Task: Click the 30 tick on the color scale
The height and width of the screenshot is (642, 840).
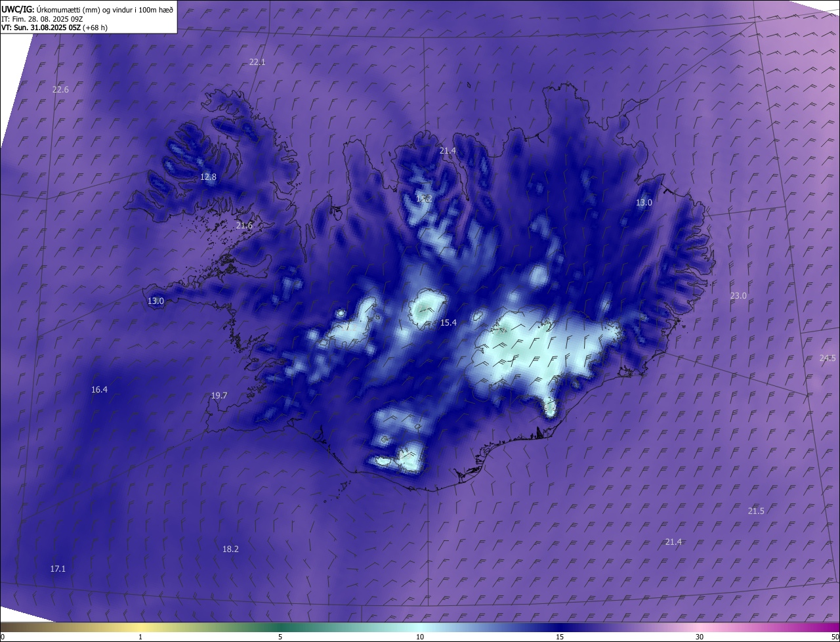Action: point(700,637)
